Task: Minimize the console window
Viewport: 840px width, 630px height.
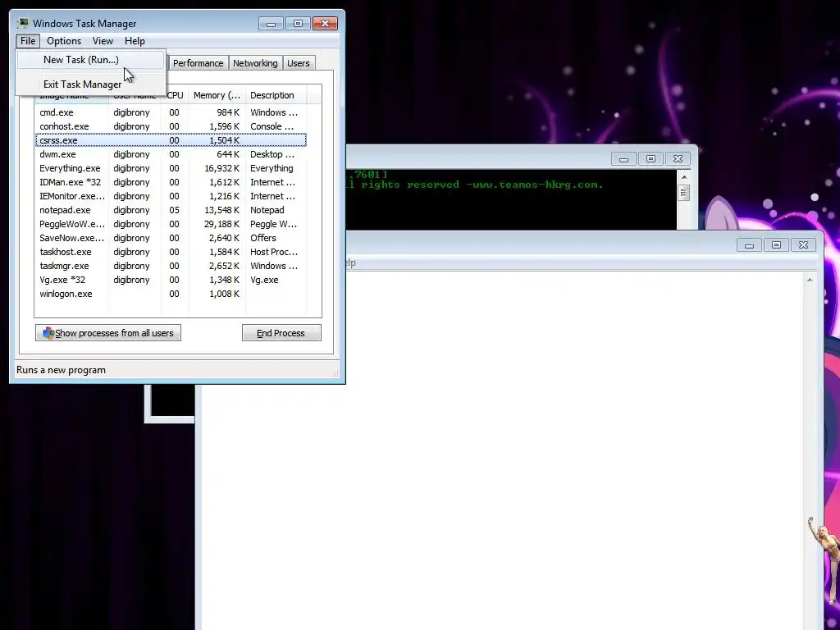Action: (x=623, y=159)
